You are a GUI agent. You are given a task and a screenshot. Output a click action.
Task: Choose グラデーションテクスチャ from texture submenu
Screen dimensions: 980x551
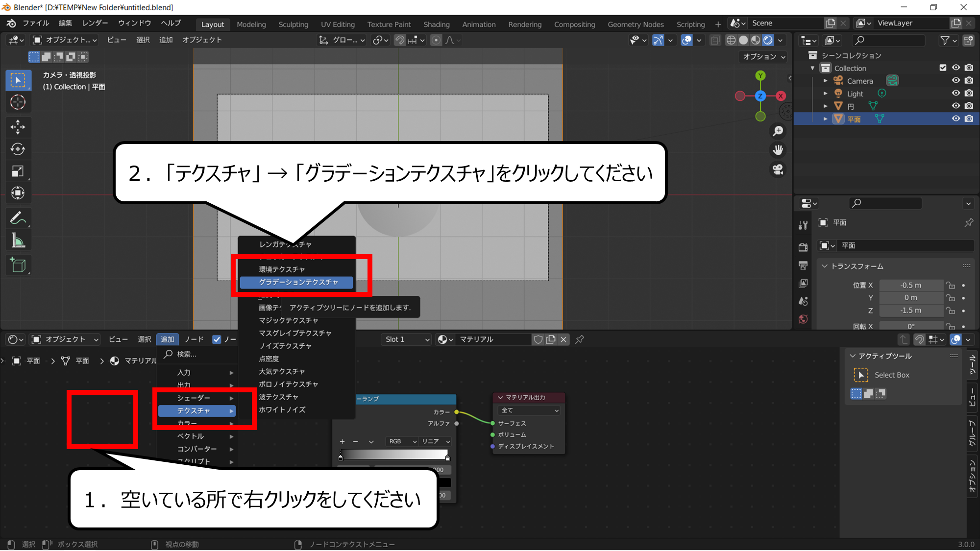pos(296,282)
